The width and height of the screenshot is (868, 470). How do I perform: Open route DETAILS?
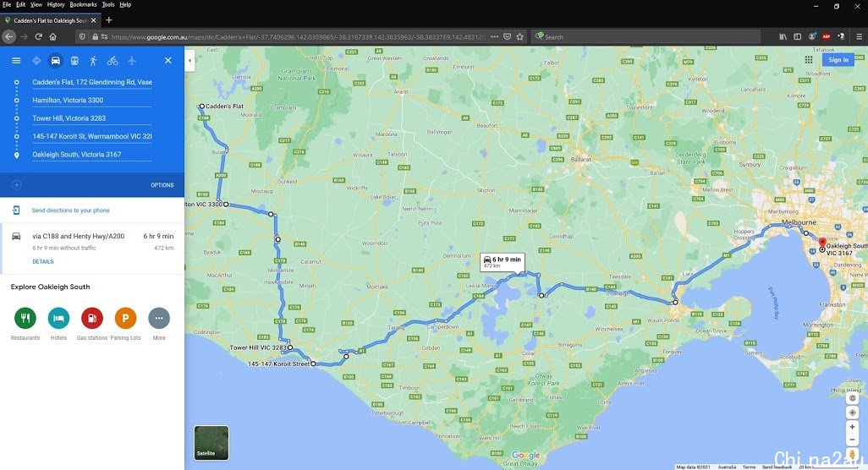tap(43, 261)
